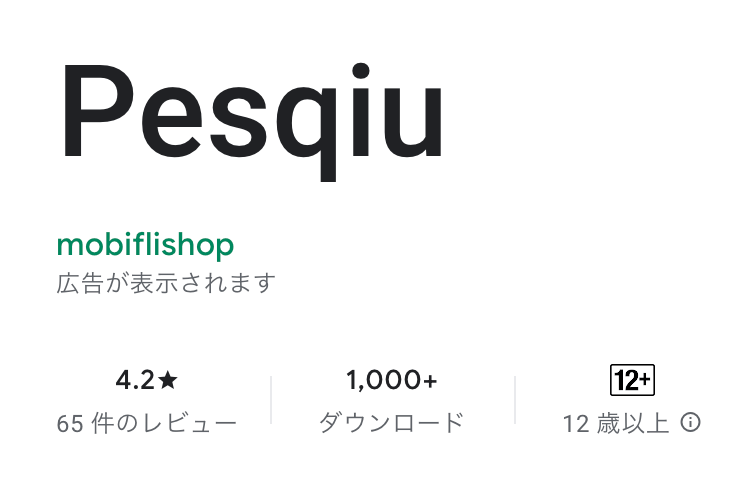Click the info icon beside 12 歳以上
Viewport: 736px width, 500px height.
690,422
